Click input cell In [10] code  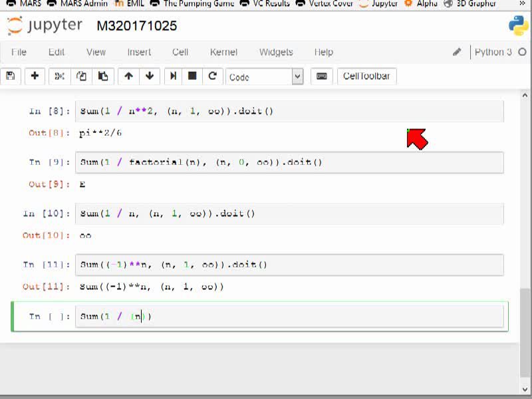[x=289, y=213]
